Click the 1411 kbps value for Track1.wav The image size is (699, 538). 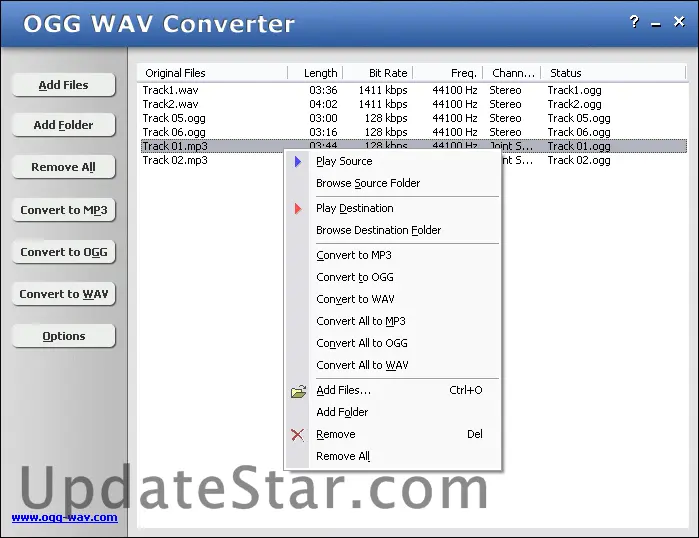coord(383,90)
